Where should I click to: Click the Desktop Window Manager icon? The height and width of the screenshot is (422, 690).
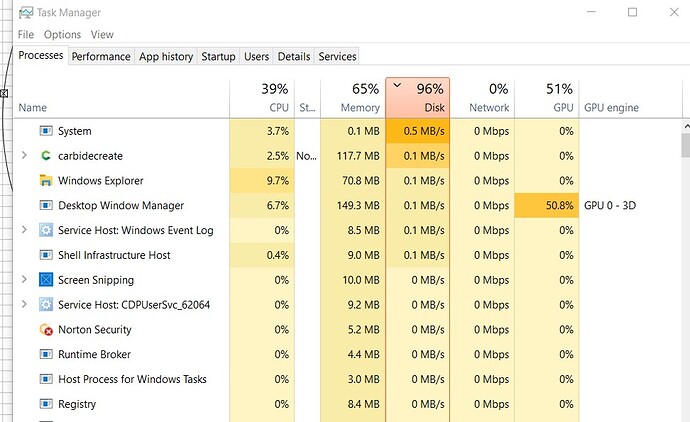point(46,205)
